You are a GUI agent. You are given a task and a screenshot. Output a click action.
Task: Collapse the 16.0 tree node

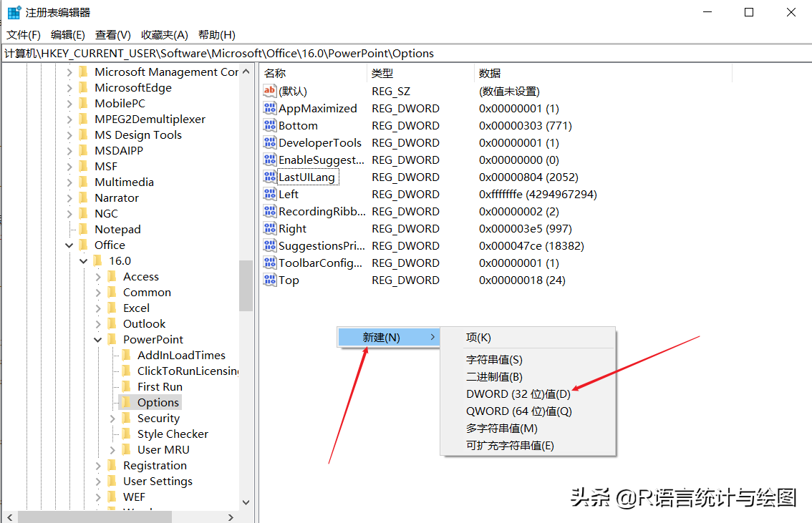point(83,261)
